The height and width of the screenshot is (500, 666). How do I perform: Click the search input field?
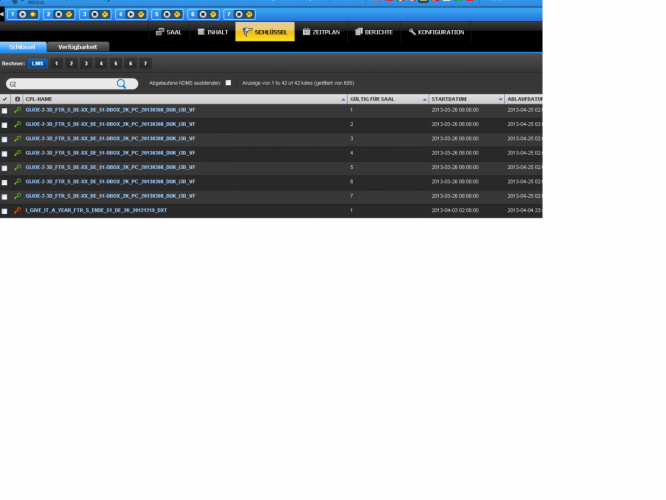coord(62,84)
